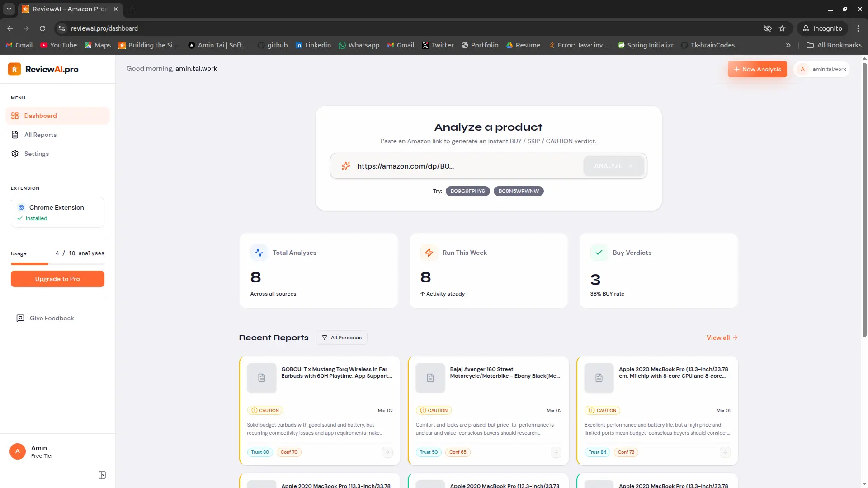Screen dimensions: 868x488
Task: Click sparkle icon in analyze input
Action: [346, 166]
